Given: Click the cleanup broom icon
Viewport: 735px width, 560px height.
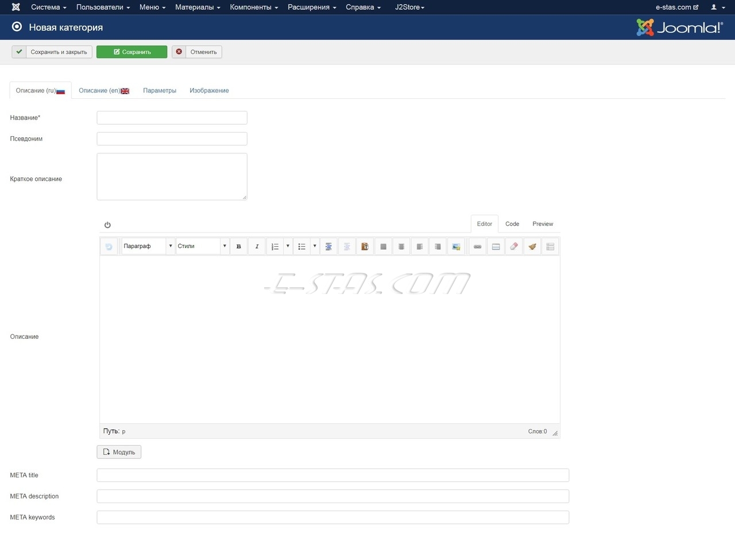Looking at the screenshot, I should pyautogui.click(x=532, y=246).
